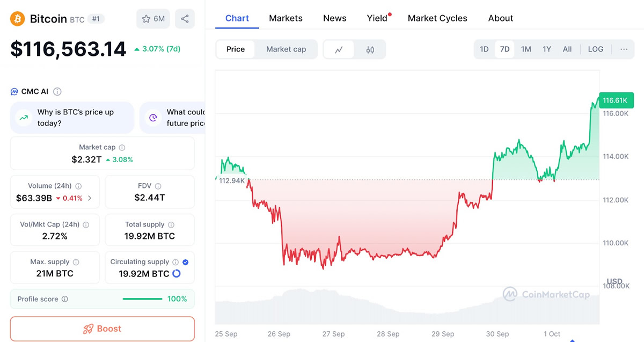Click the share icon next to Bitcoin
The width and height of the screenshot is (644, 342).
[x=185, y=18]
